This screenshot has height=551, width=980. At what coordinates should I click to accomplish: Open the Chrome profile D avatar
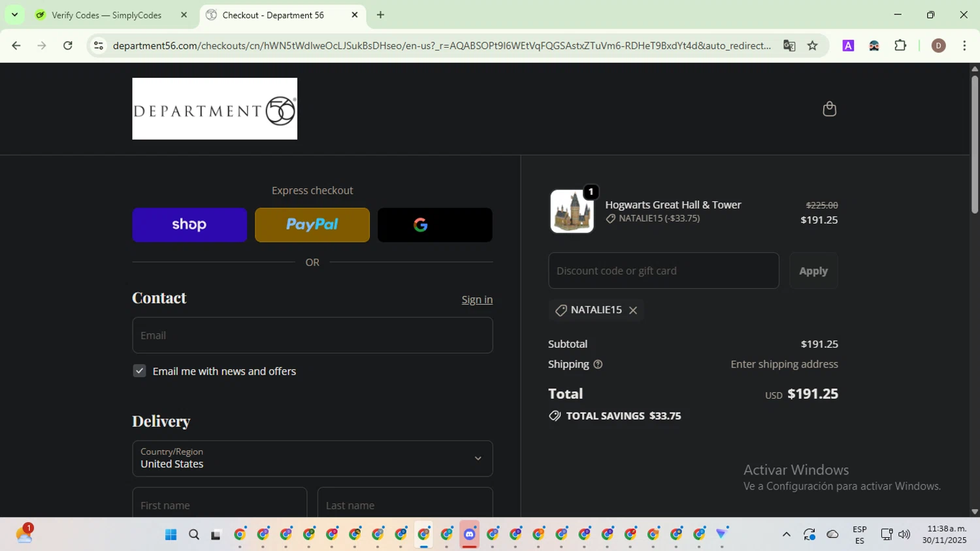[x=939, y=46]
